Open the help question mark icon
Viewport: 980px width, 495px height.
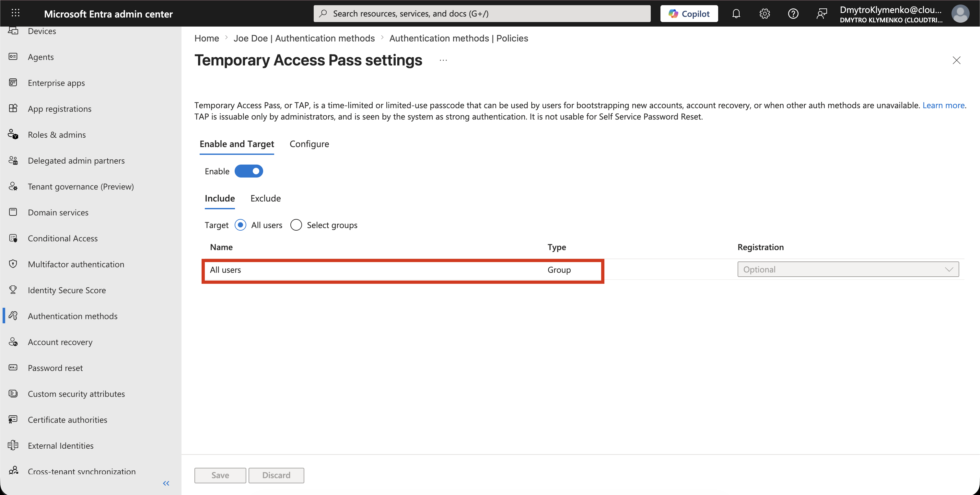[793, 14]
